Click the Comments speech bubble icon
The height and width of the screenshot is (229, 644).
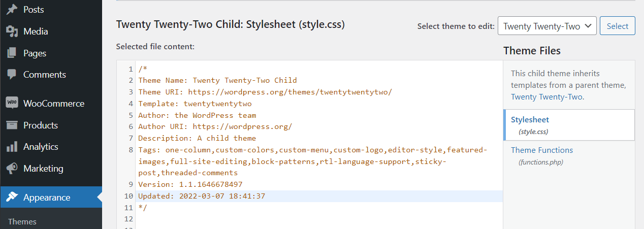click(x=12, y=75)
